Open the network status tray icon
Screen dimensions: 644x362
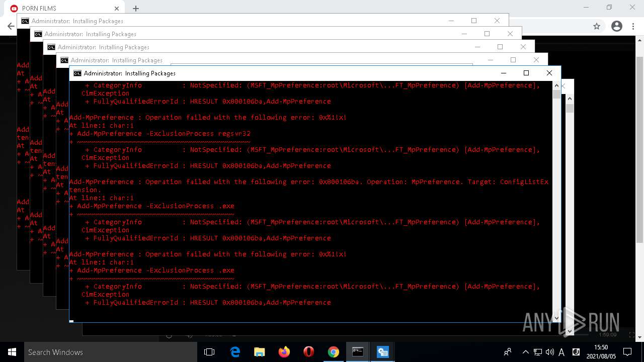click(x=538, y=352)
